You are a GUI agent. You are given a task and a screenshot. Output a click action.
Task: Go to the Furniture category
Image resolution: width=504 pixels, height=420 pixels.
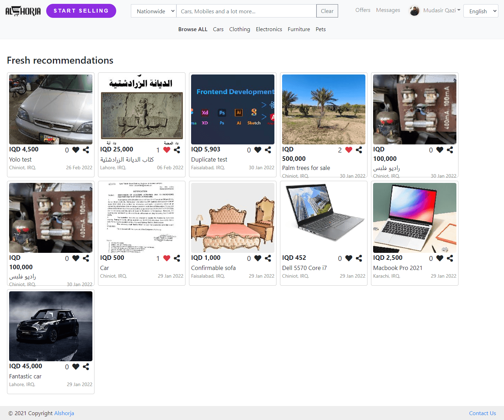pyautogui.click(x=299, y=29)
